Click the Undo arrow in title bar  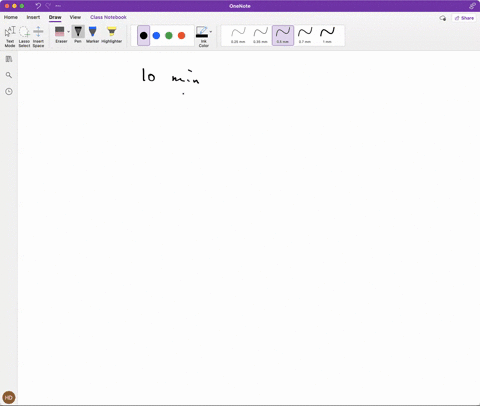click(x=38, y=6)
